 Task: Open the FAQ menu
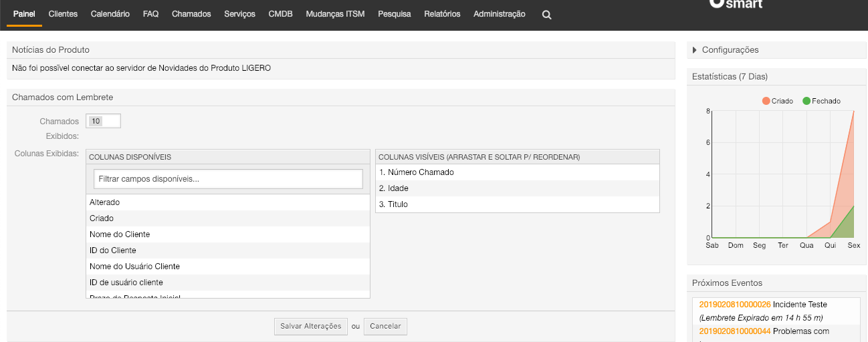coord(151,14)
